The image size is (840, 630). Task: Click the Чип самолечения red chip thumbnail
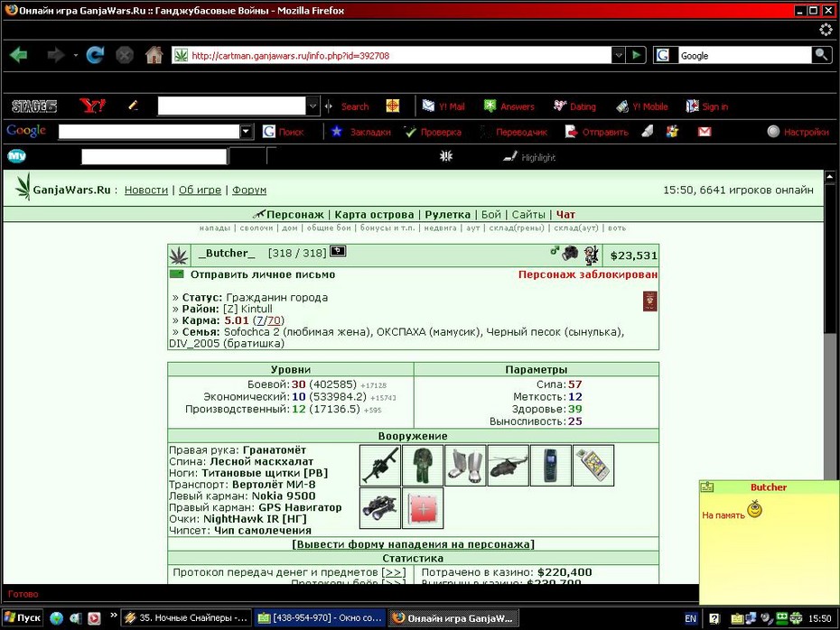click(423, 508)
